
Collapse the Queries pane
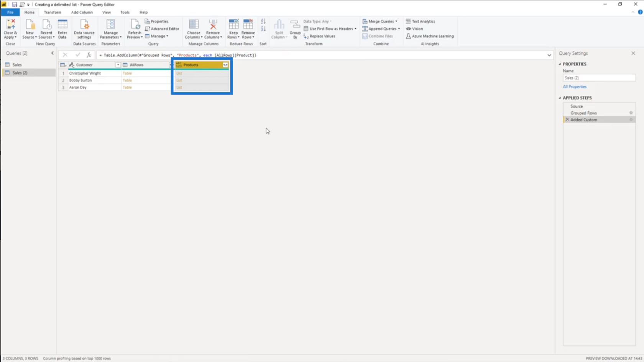coord(53,53)
